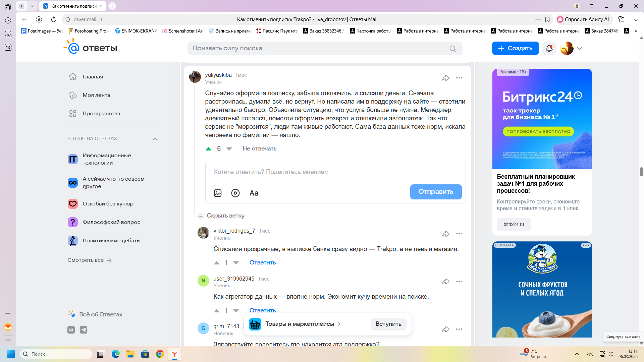Expand the profile avatar dropdown arrow
644x362 pixels.
pyautogui.click(x=579, y=48)
